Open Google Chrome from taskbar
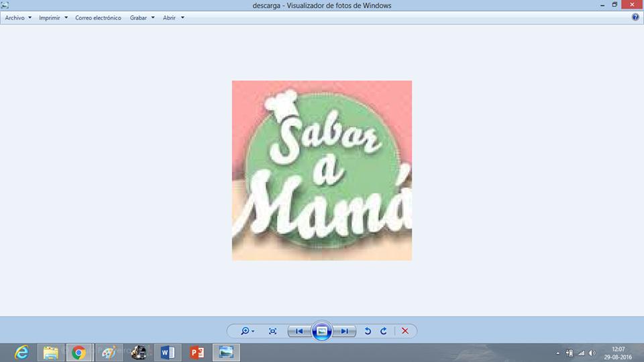The height and width of the screenshot is (362, 644). click(79, 353)
